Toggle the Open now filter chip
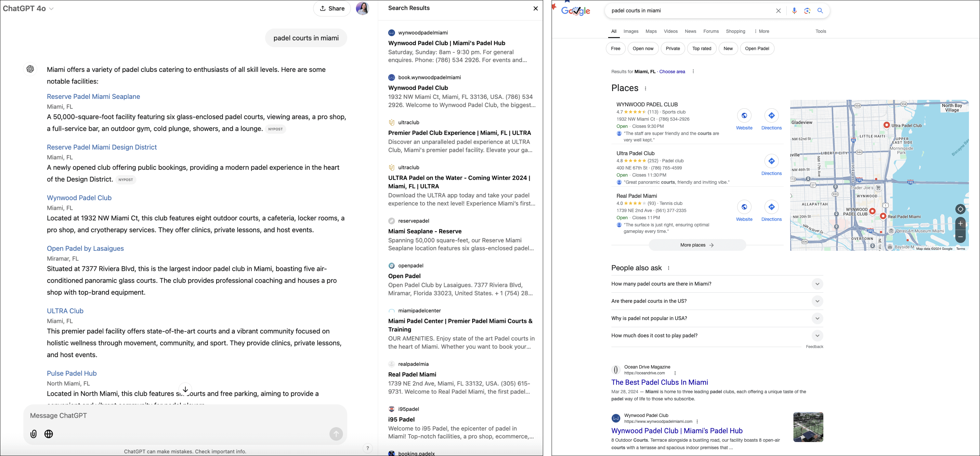This screenshot has height=456, width=980. click(643, 48)
